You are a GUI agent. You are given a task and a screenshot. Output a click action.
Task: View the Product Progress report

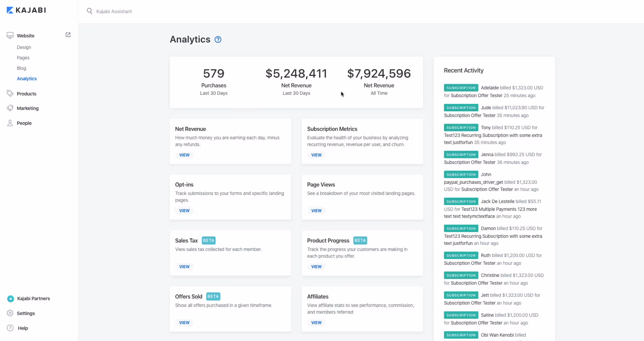316,267
